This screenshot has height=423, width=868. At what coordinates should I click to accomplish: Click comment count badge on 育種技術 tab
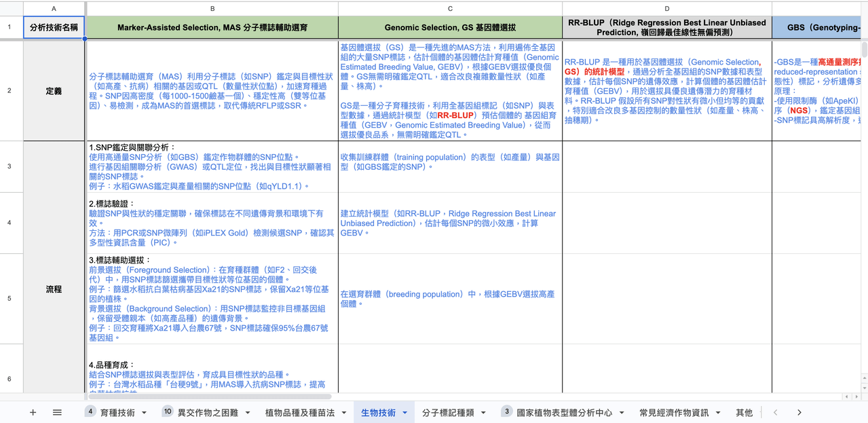pyautogui.click(x=91, y=411)
